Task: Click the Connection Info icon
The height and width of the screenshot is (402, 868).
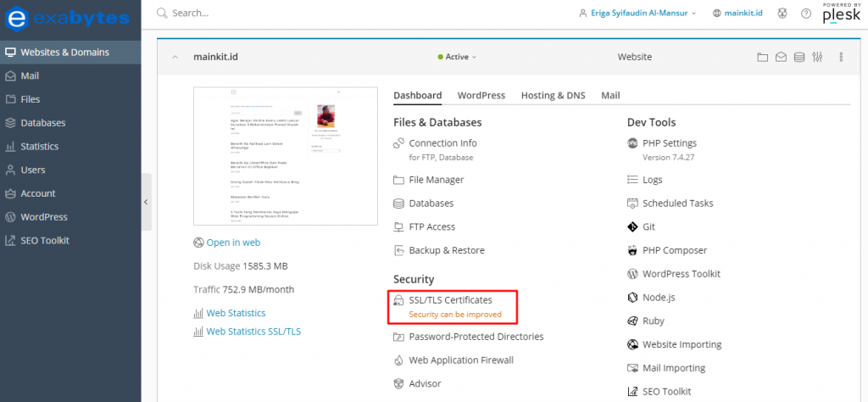Action: (398, 143)
